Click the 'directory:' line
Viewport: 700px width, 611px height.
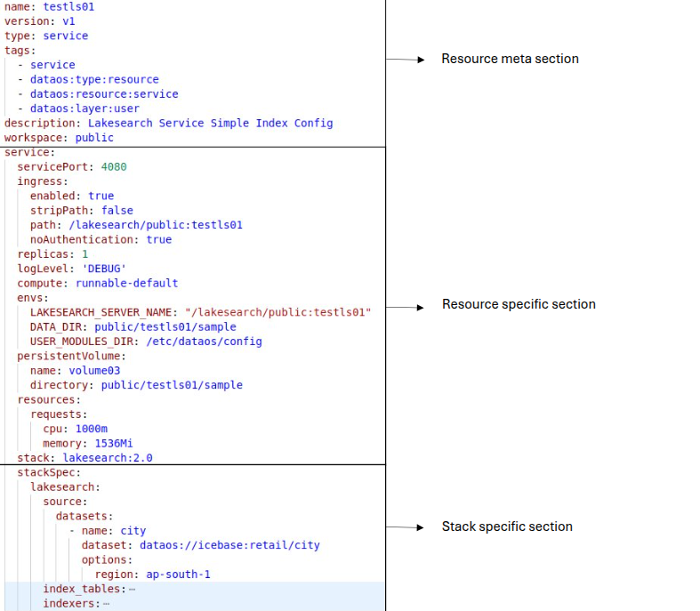tap(136, 385)
